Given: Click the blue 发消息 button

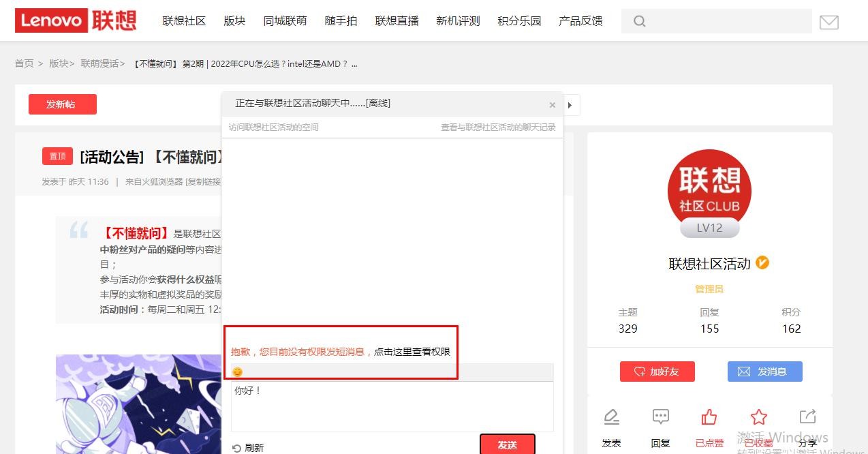Looking at the screenshot, I should coord(764,372).
